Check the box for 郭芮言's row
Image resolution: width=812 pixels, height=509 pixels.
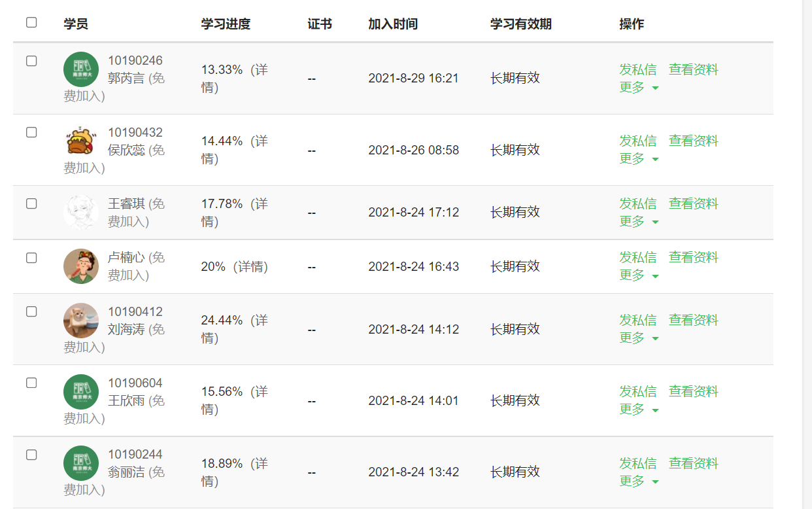[31, 61]
